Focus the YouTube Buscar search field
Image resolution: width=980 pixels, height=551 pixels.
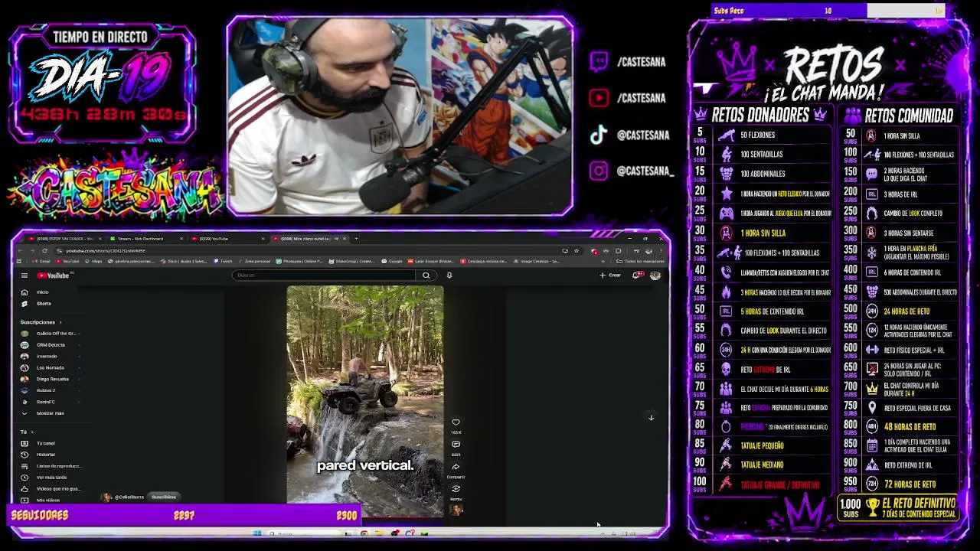pos(325,275)
